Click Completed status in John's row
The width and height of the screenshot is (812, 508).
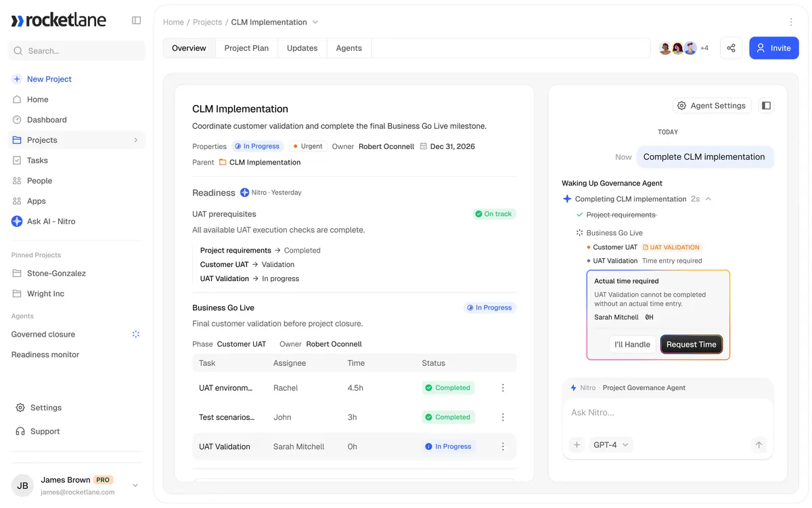coord(448,417)
